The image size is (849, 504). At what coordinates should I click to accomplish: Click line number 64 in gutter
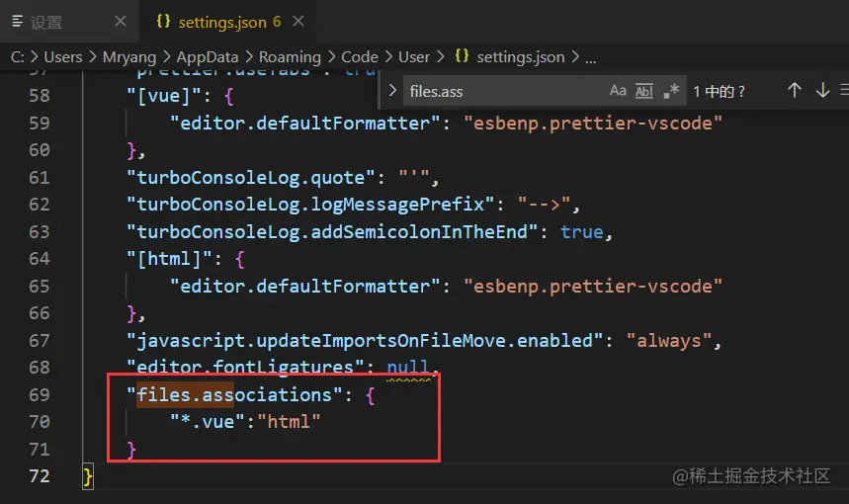pyautogui.click(x=40, y=259)
